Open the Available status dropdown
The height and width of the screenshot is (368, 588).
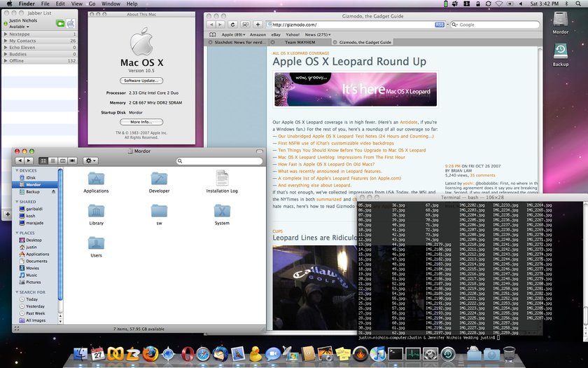pos(19,27)
